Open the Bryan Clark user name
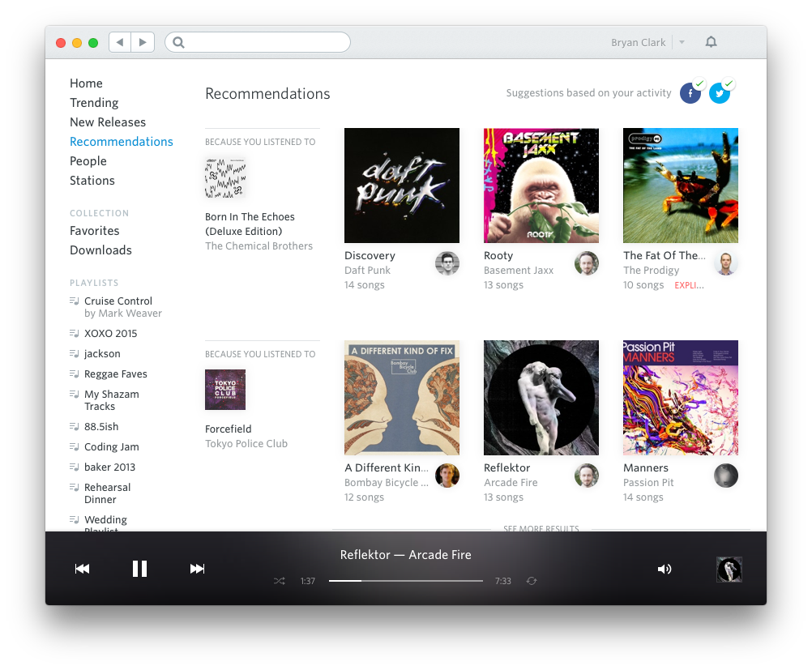Viewport: 812px width, 670px height. 638,42
